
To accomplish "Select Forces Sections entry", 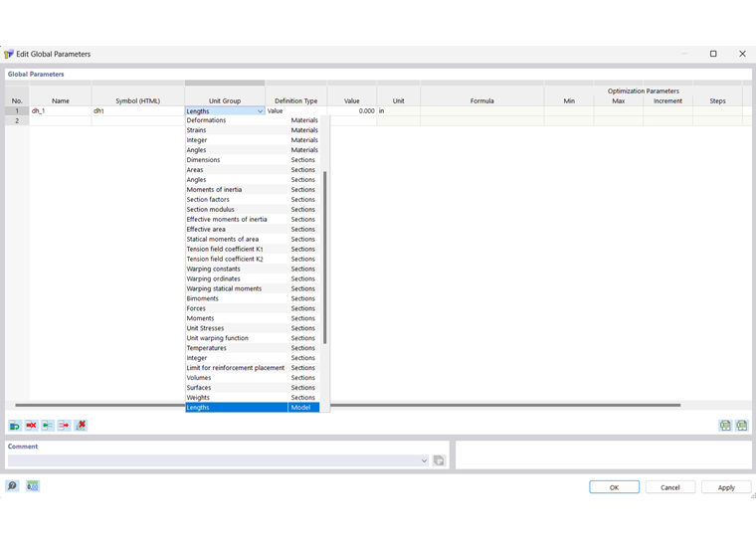I will point(252,308).
